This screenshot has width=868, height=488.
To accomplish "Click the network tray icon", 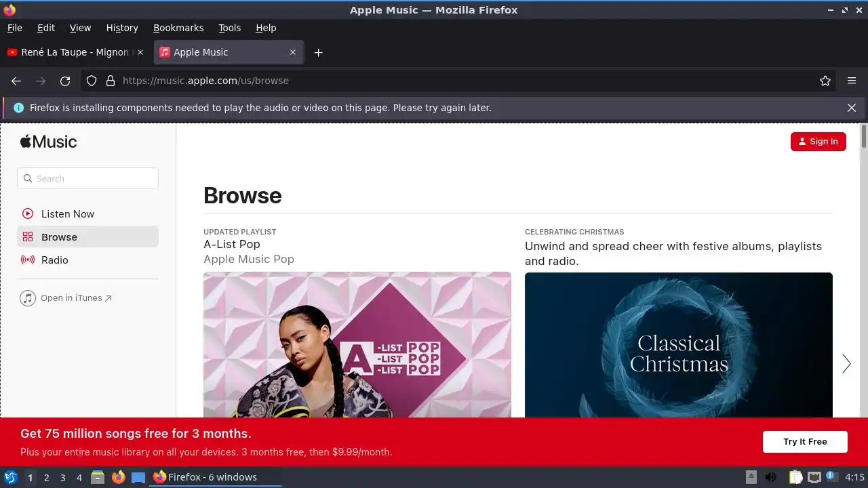I will click(x=814, y=477).
